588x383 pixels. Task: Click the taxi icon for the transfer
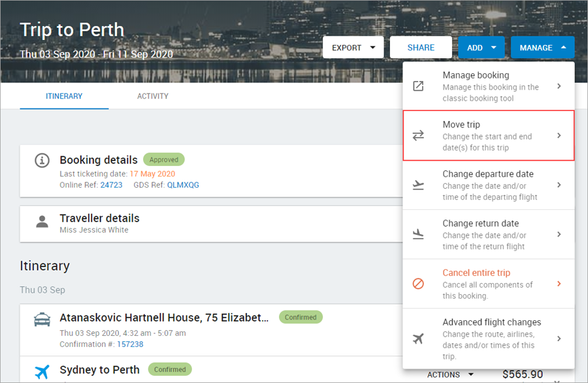click(x=42, y=320)
